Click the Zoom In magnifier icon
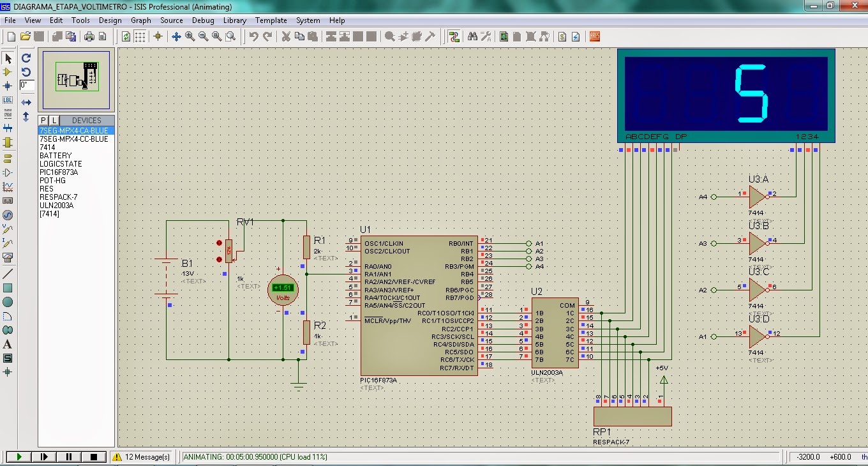 click(x=190, y=36)
